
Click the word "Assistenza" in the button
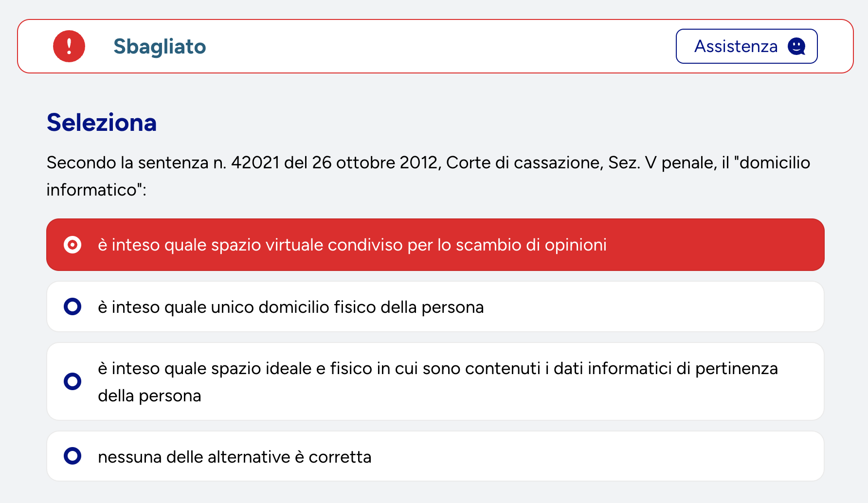point(736,46)
